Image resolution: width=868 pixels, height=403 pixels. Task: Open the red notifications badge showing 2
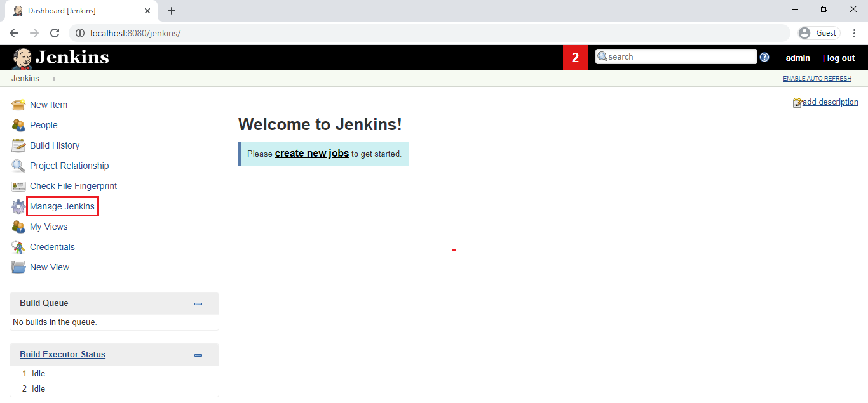click(x=576, y=58)
